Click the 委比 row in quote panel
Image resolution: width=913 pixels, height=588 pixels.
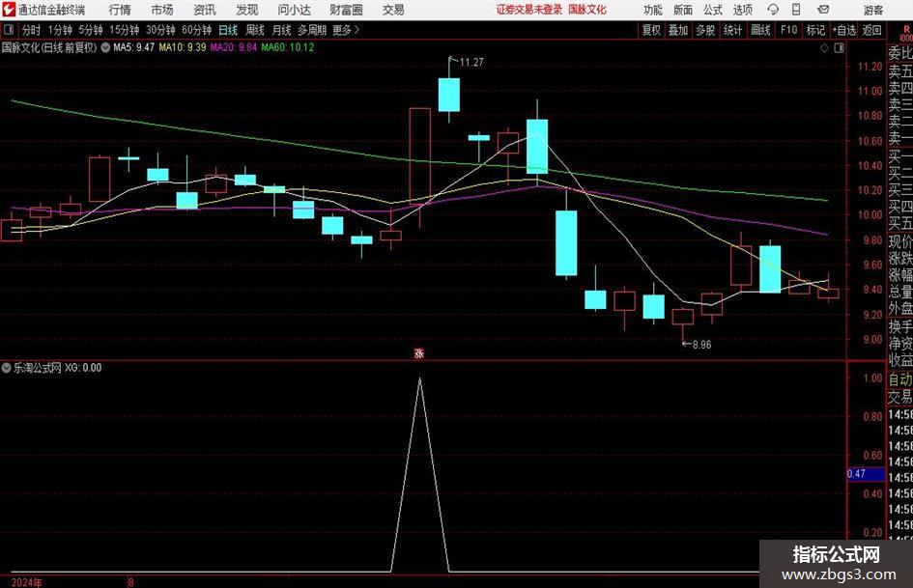click(x=900, y=53)
